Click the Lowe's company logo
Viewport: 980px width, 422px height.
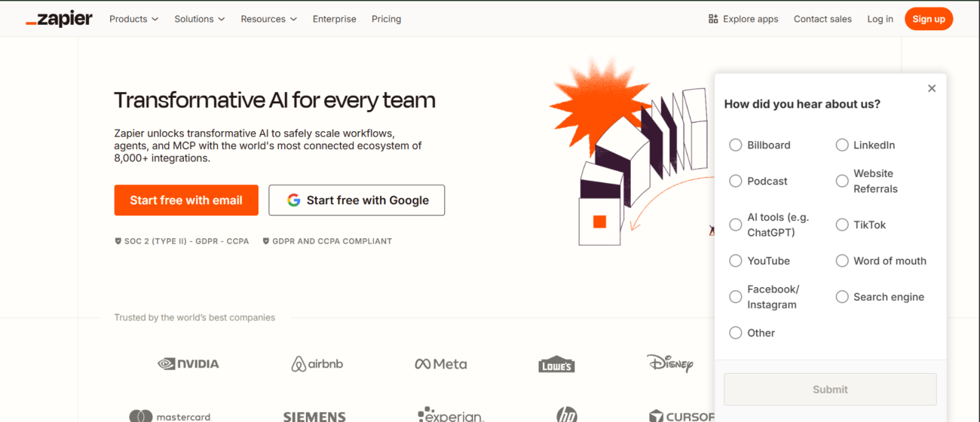coord(556,364)
